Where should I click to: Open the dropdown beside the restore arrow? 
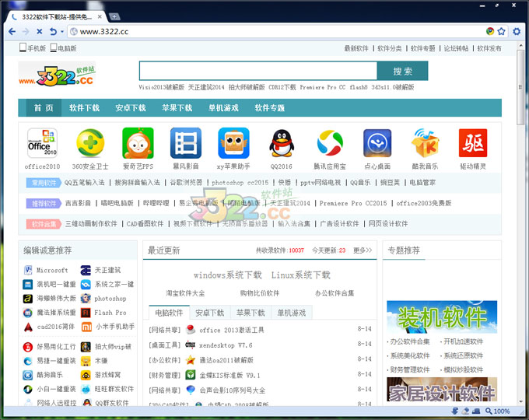click(x=62, y=32)
